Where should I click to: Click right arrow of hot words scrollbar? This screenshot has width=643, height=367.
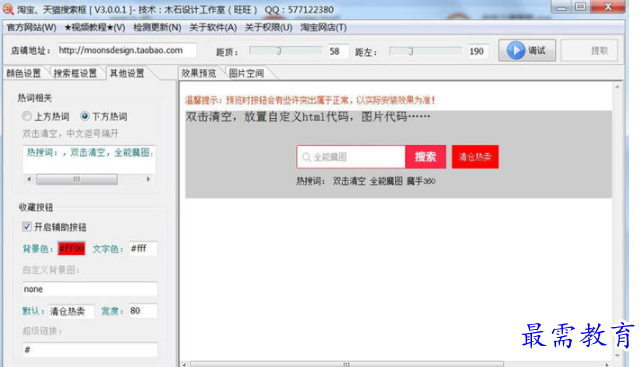tap(148, 179)
